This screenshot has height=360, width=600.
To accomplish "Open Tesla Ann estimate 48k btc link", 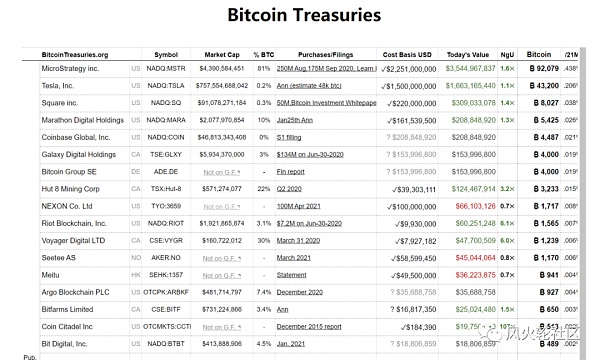I will pyautogui.click(x=309, y=86).
